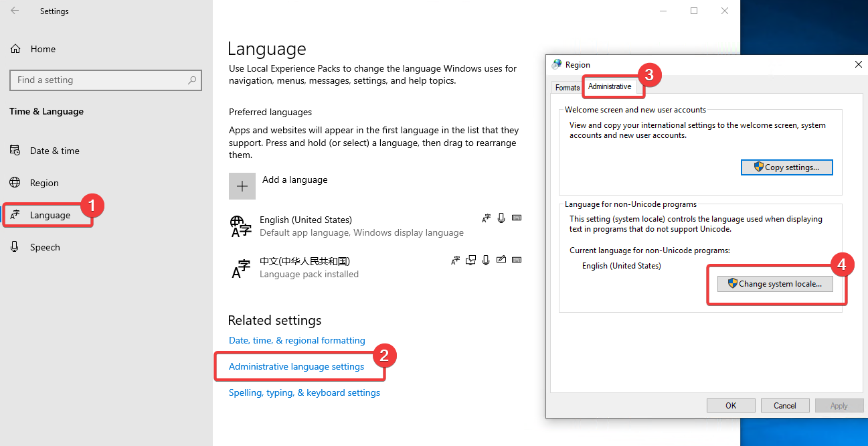Screen dimensions: 868x446
Task: Cancel the Region dialog
Action: coord(785,405)
